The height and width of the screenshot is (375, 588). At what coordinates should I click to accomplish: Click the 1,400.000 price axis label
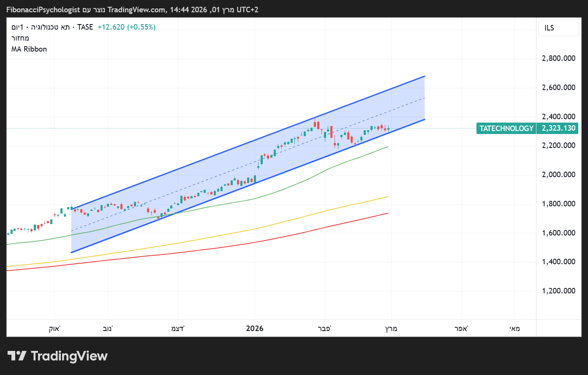click(x=558, y=262)
